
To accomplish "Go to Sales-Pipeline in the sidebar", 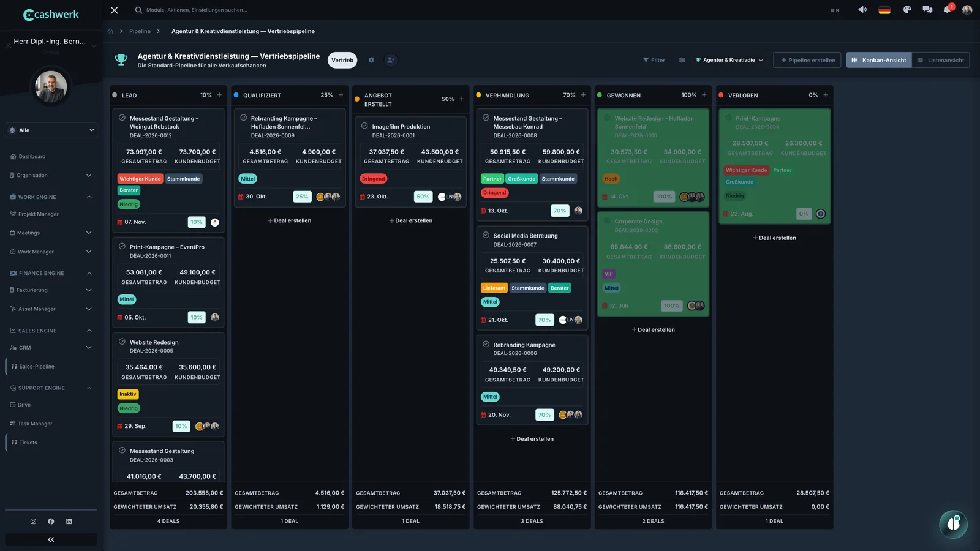I will click(37, 367).
